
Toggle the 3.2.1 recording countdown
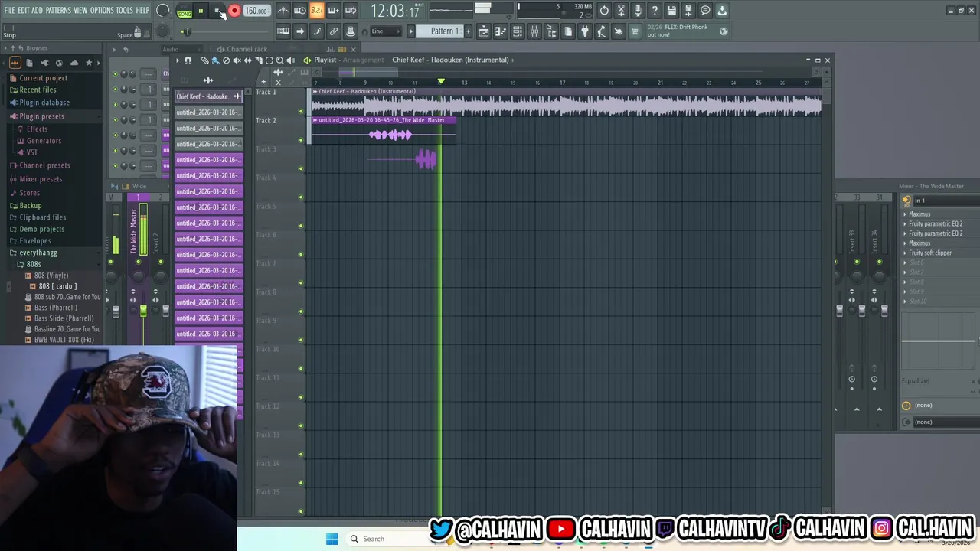[316, 11]
